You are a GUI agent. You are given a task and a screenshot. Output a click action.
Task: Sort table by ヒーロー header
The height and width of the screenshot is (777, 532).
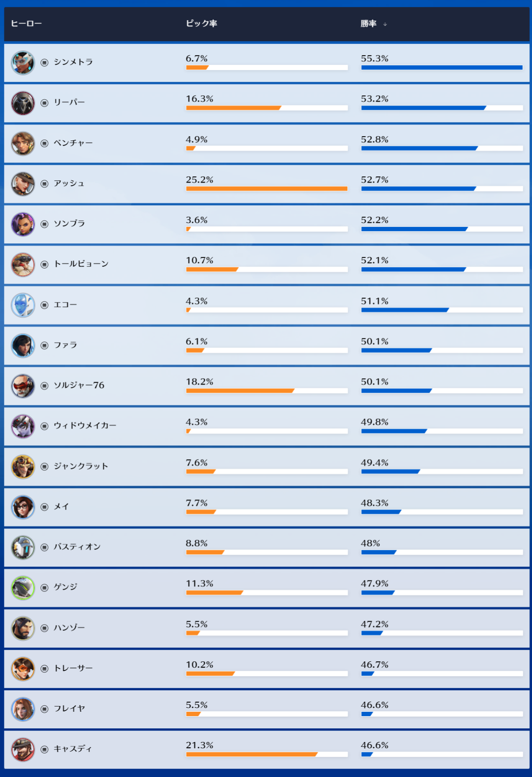[26, 24]
